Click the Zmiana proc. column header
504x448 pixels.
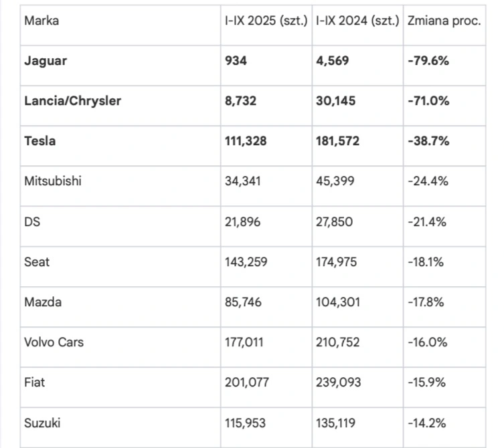444,21
